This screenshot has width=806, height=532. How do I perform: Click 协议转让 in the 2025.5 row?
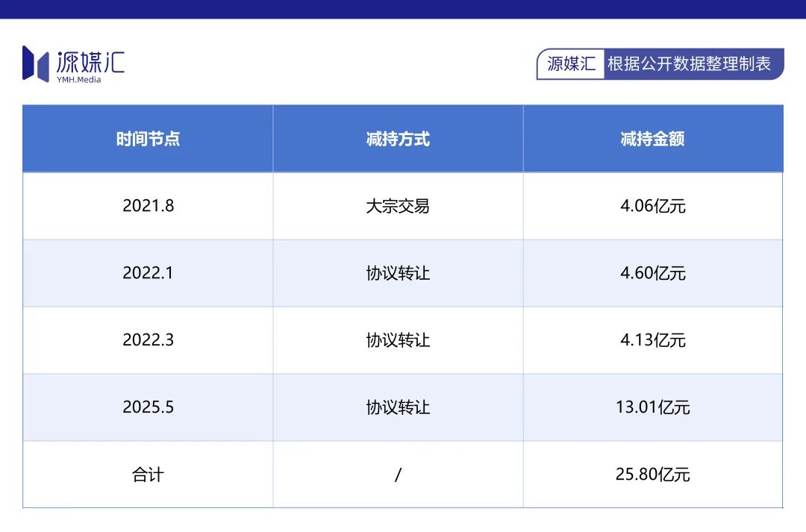tap(398, 407)
